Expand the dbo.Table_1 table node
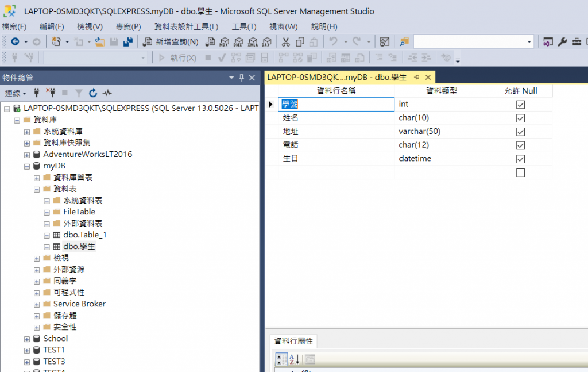 click(47, 235)
